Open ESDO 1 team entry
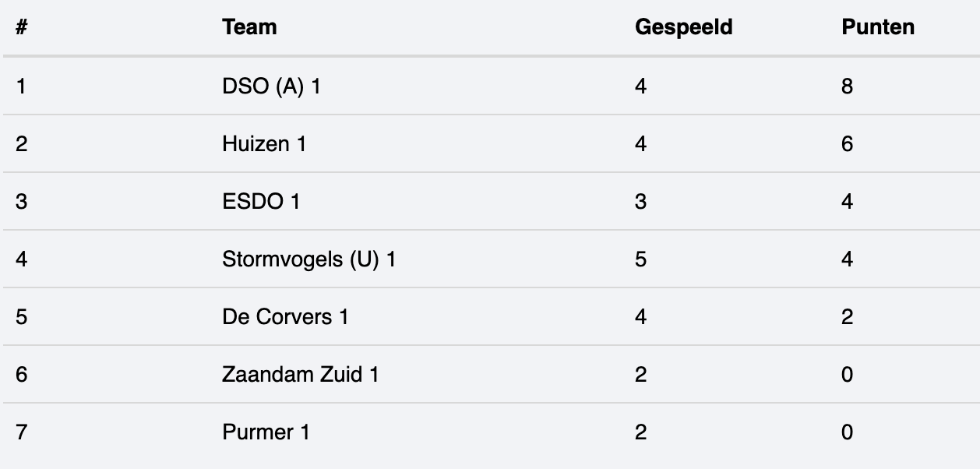 261,202
